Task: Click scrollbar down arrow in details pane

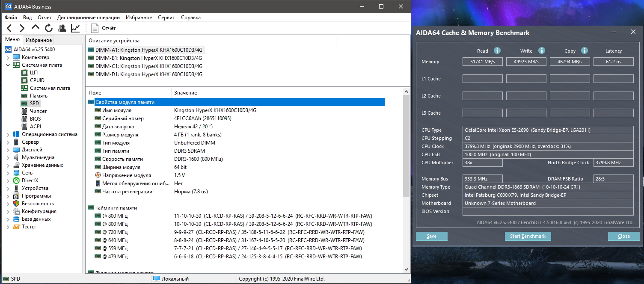Action: click(407, 269)
